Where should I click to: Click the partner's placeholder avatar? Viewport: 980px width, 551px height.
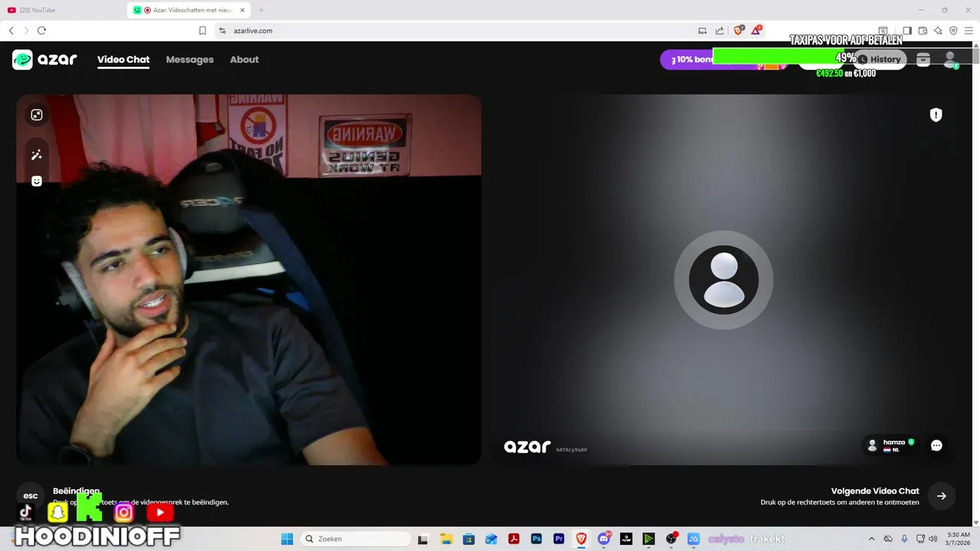(x=724, y=280)
